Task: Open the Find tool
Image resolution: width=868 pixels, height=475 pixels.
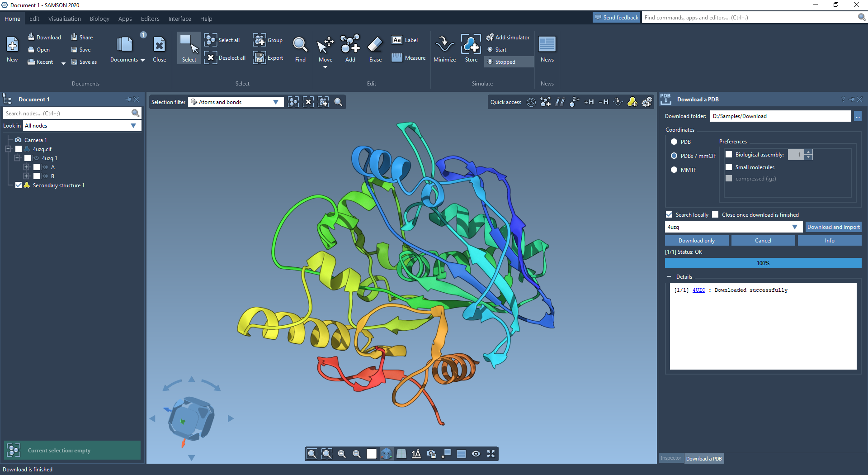Action: pyautogui.click(x=300, y=45)
